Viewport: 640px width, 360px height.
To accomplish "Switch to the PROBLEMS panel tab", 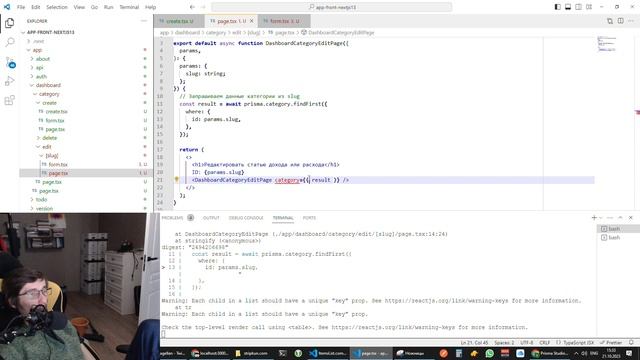I will point(172,218).
